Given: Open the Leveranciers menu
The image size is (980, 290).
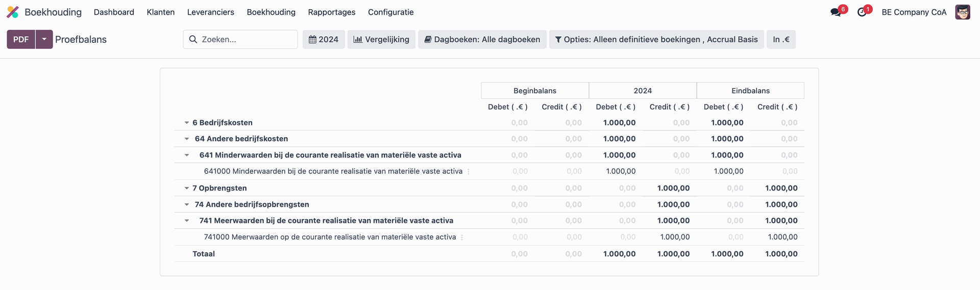Looking at the screenshot, I should click(x=211, y=12).
